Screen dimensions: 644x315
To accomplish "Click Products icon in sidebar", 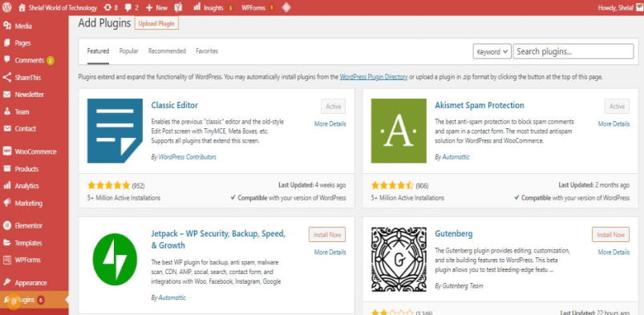I will click(7, 168).
